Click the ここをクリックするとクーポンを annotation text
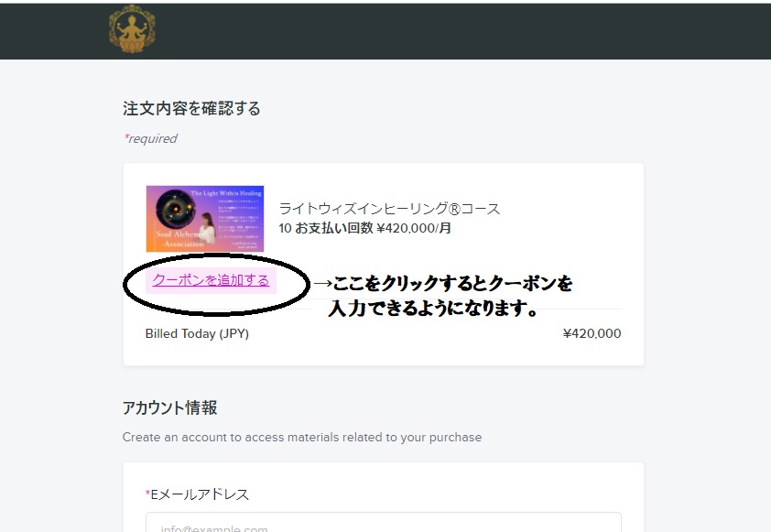The height and width of the screenshot is (532, 771). (x=452, y=283)
